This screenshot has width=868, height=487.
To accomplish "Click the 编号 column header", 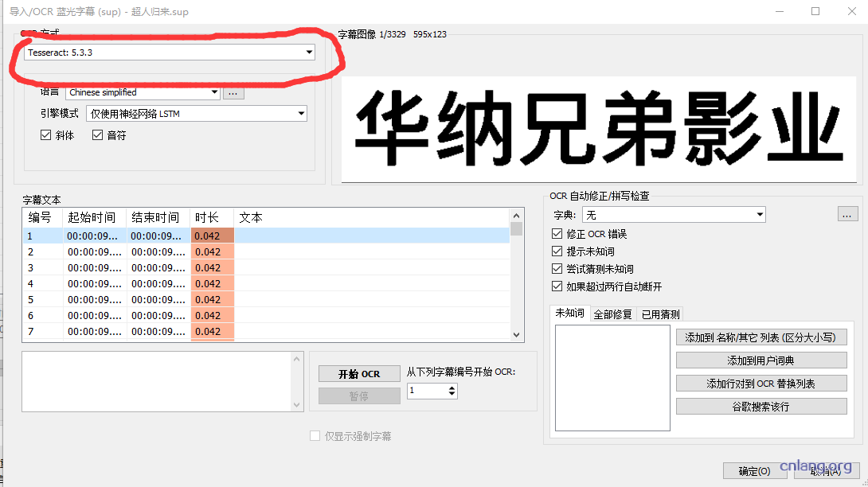I will tap(42, 217).
